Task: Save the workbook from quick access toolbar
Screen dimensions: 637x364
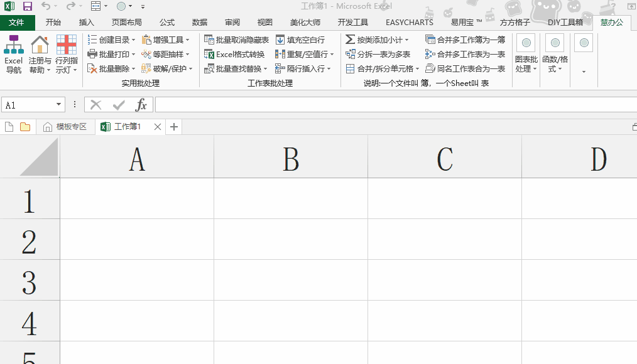Action: pyautogui.click(x=27, y=6)
